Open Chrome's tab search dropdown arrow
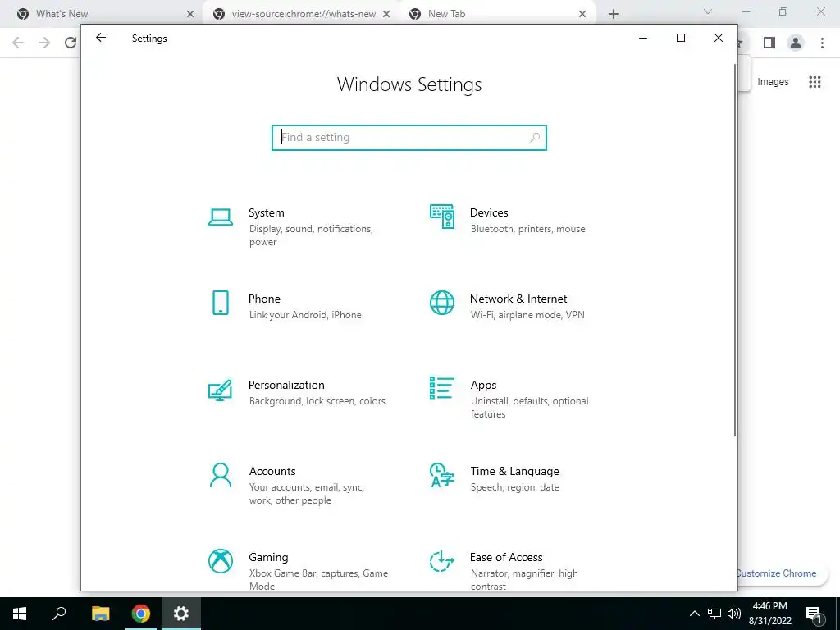This screenshot has height=630, width=840. [x=708, y=11]
